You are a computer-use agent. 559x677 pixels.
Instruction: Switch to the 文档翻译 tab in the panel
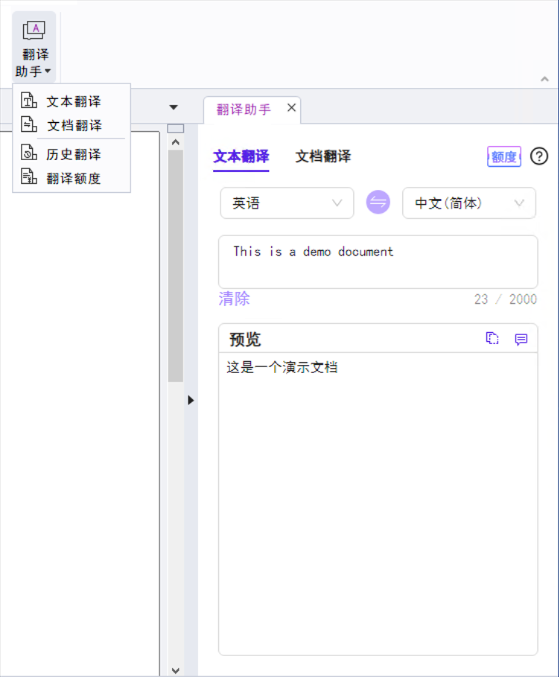tap(323, 156)
